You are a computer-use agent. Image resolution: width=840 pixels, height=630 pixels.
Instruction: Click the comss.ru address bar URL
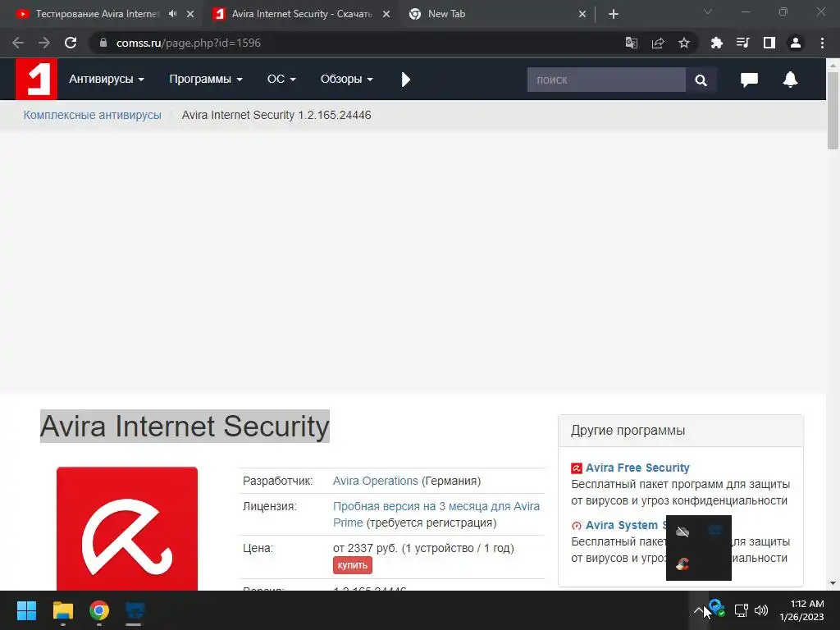pyautogui.click(x=188, y=43)
